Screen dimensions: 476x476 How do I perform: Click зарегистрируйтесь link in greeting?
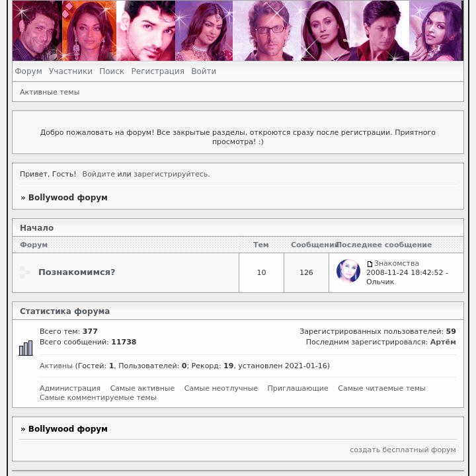click(x=171, y=175)
